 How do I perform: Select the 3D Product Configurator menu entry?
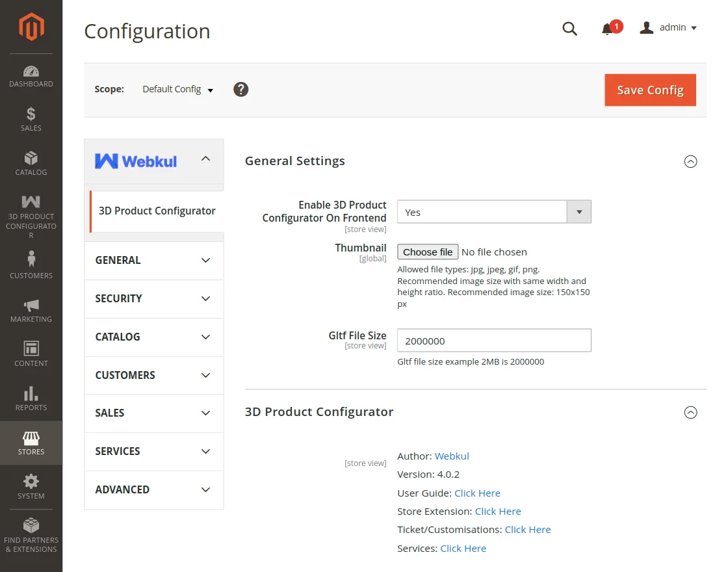157,211
